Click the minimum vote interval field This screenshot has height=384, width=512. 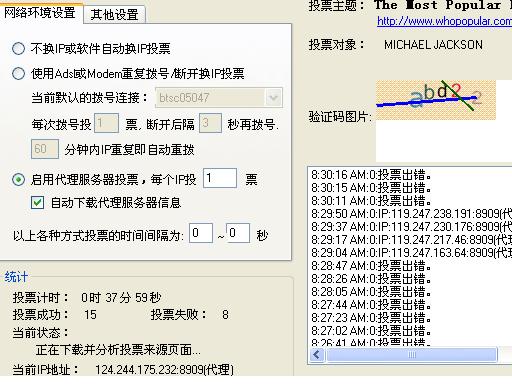tap(201, 233)
